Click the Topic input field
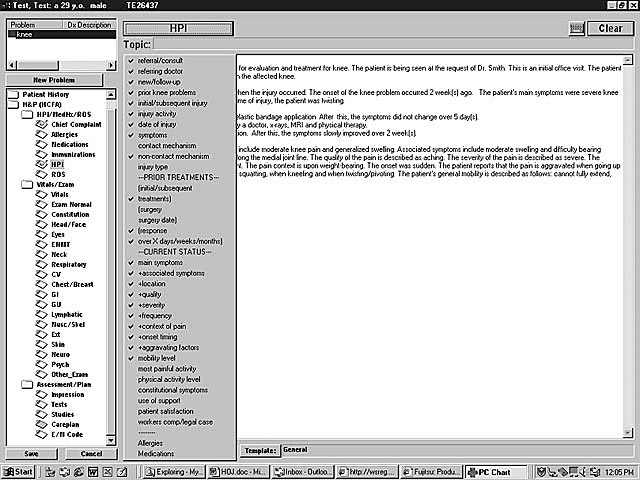Screen dimensions: 640x480 393,44
